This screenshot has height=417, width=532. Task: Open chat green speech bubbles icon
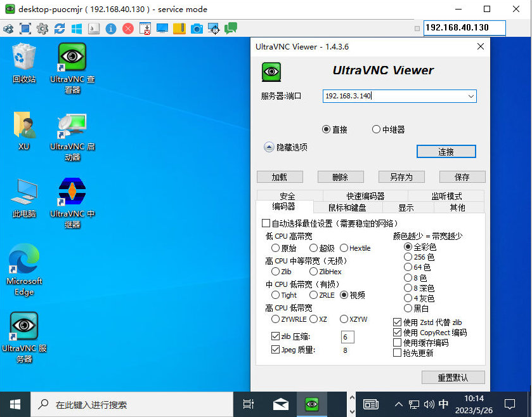click(x=231, y=28)
